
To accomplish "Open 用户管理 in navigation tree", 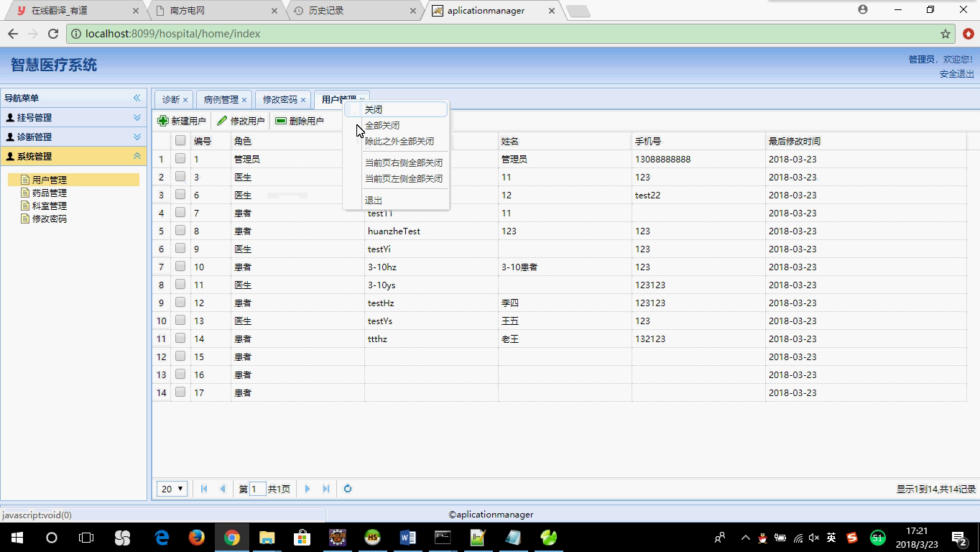I will pos(50,180).
